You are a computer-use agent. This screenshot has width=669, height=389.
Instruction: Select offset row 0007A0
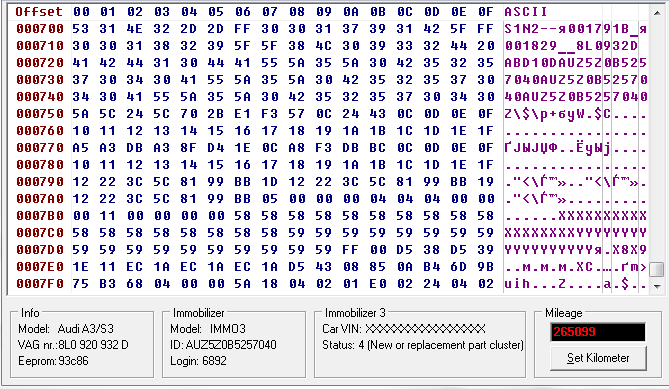[40, 199]
